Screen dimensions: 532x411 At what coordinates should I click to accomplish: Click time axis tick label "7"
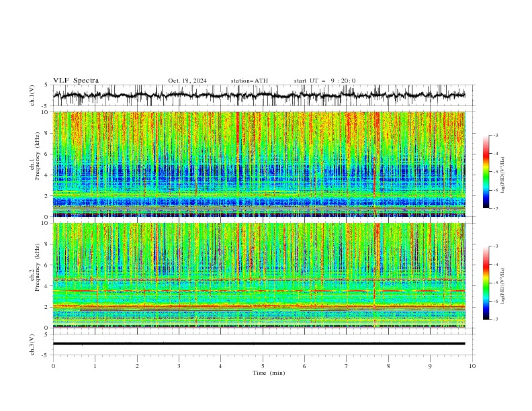point(346,366)
